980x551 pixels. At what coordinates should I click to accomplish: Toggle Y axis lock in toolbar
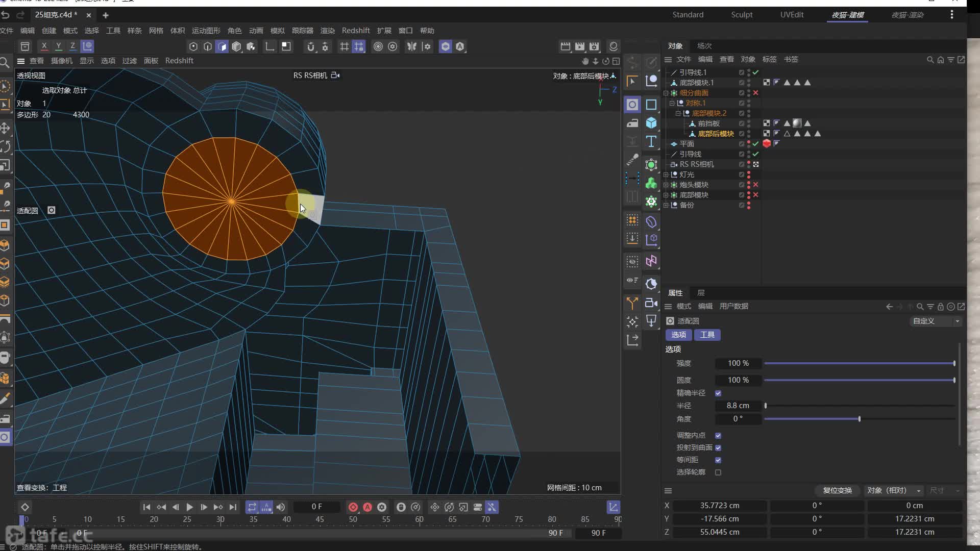tap(59, 46)
